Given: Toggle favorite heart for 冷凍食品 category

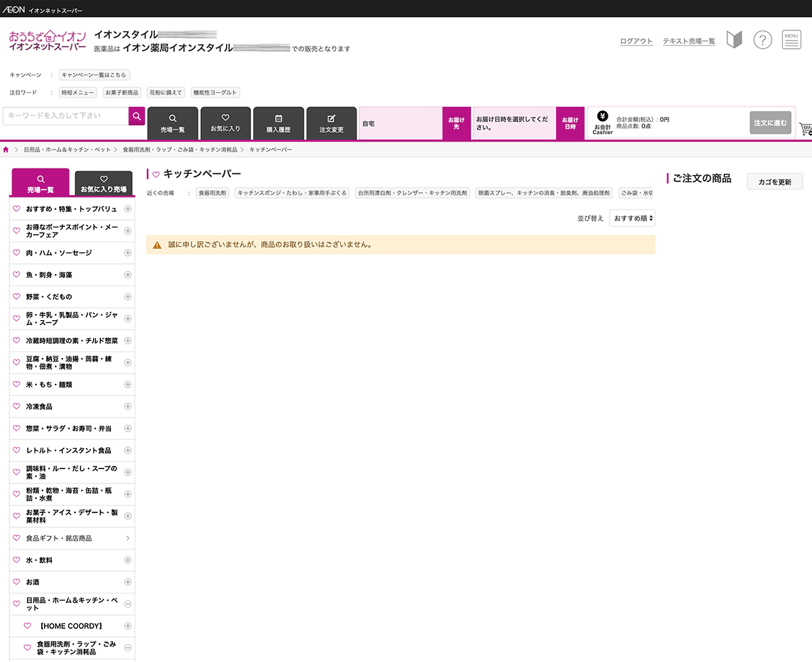Looking at the screenshot, I should pos(17,406).
